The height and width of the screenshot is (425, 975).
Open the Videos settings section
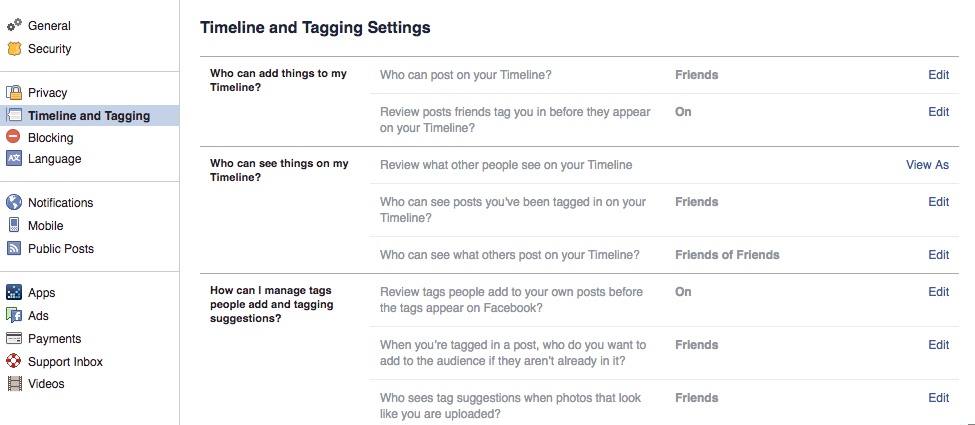pos(46,384)
